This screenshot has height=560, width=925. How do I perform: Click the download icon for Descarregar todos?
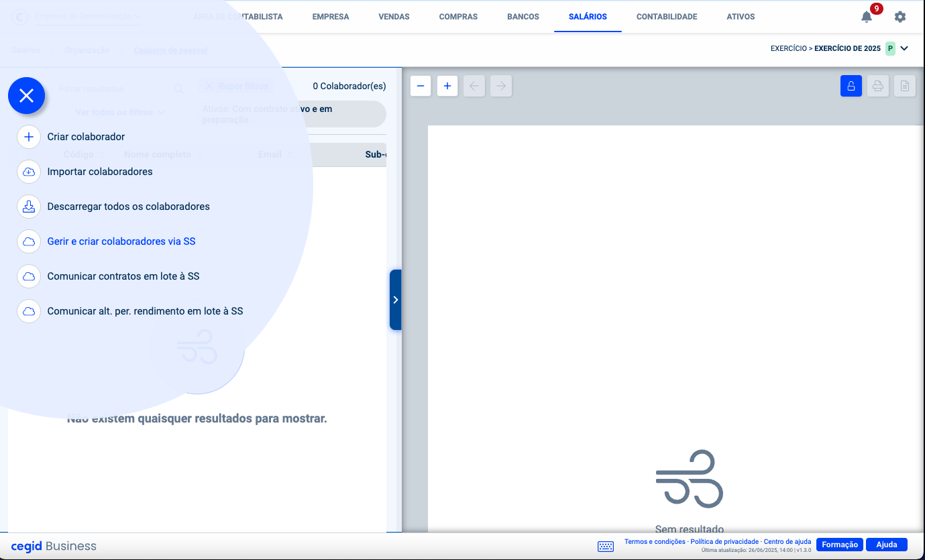(x=29, y=207)
